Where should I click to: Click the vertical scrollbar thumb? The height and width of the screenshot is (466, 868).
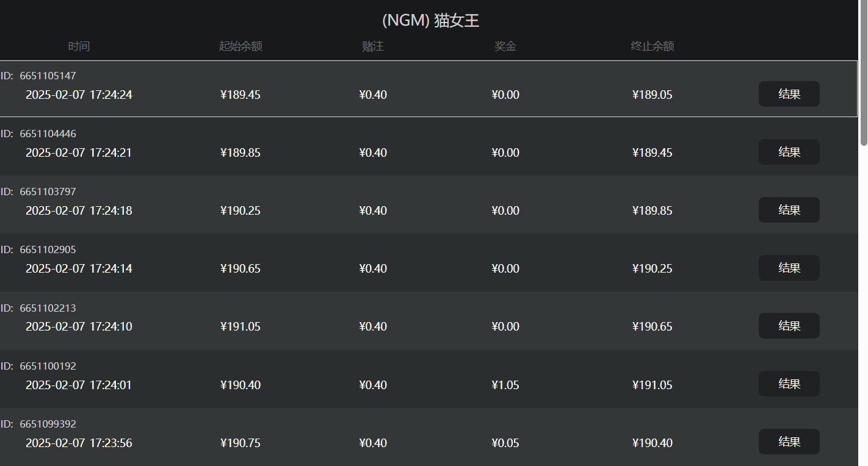tap(864, 73)
